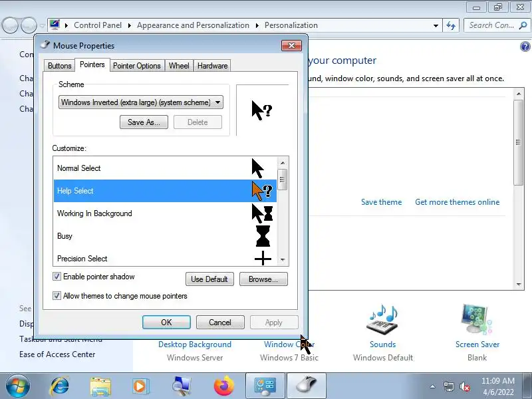The height and width of the screenshot is (399, 532).
Task: Expand the arrow after Control Panel breadcrumb
Action: (x=129, y=25)
